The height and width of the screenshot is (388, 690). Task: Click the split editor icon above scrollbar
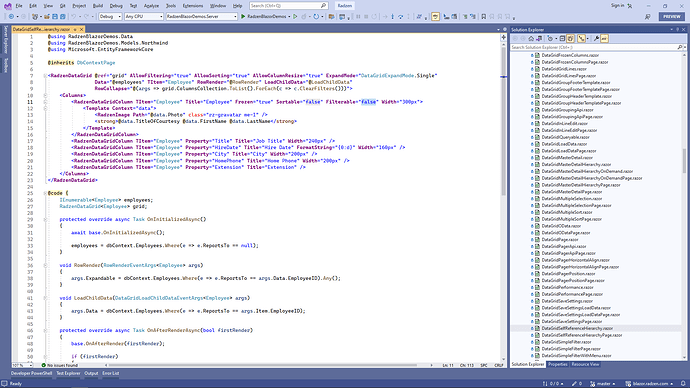(503, 37)
